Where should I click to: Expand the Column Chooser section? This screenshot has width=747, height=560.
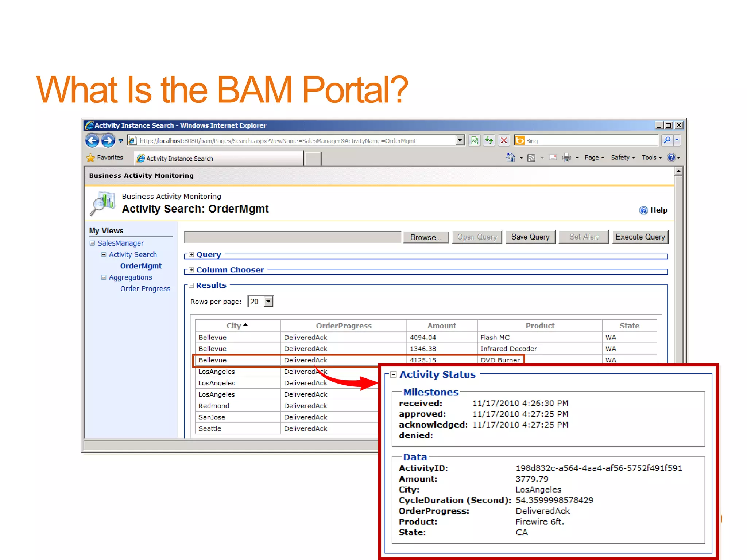pyautogui.click(x=191, y=270)
